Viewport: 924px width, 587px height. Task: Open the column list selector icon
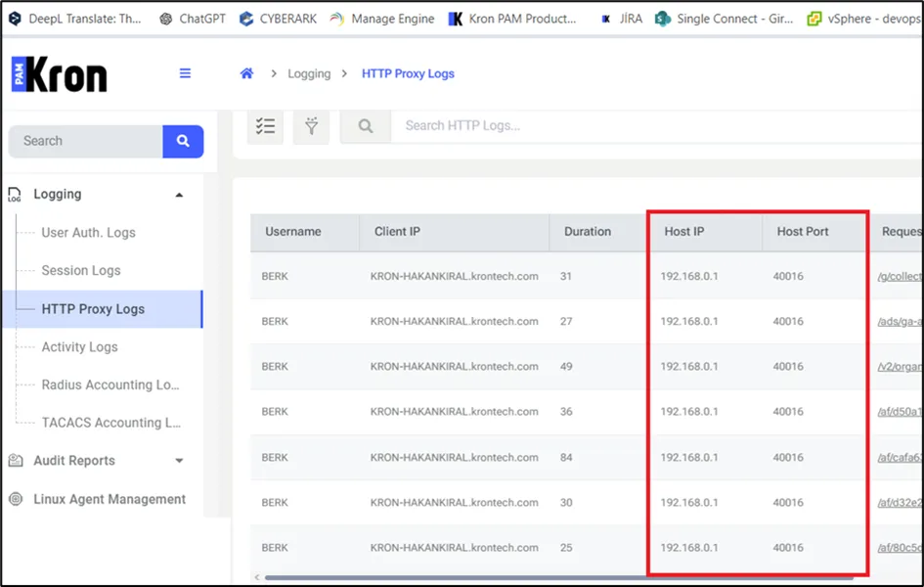(x=265, y=125)
